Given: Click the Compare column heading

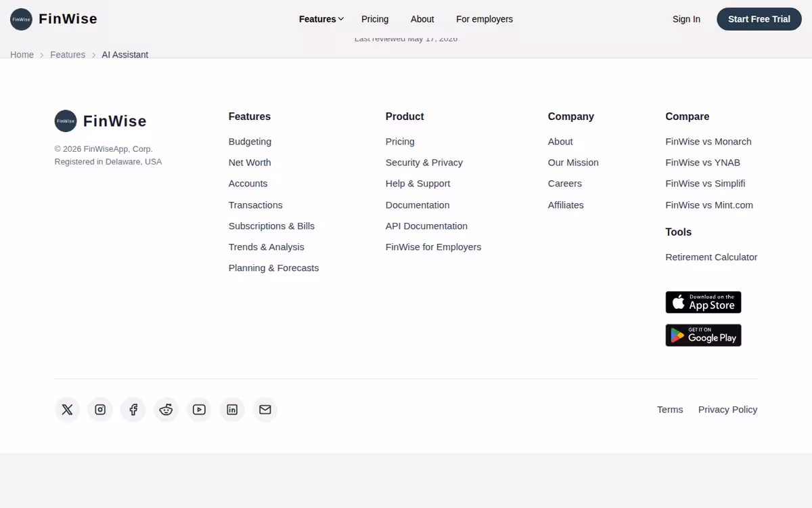Looking at the screenshot, I should (x=687, y=117).
